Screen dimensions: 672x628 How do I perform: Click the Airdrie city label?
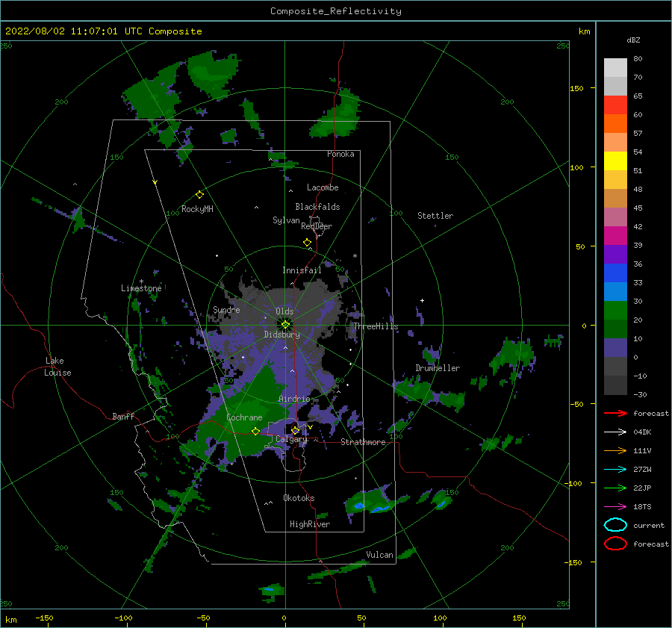(x=294, y=399)
